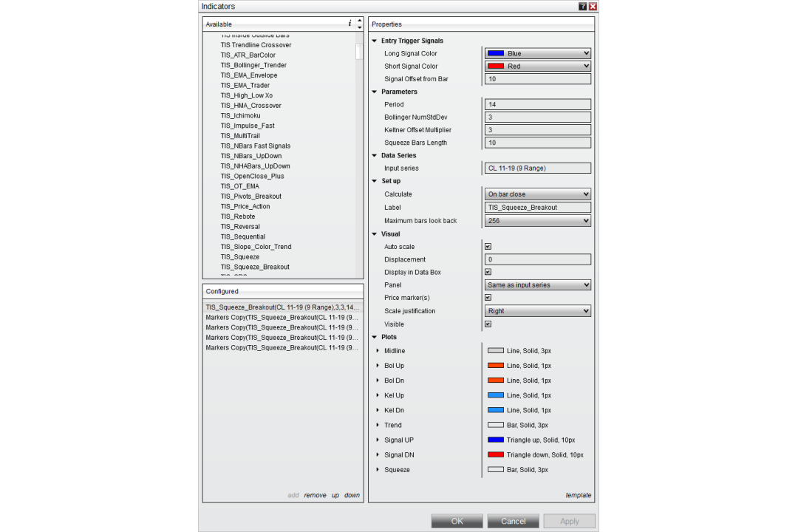
Task: Click the up link under Configured
Action: 335,495
